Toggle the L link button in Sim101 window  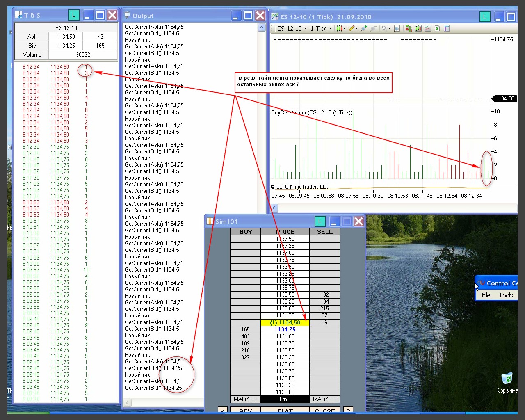tap(320, 221)
